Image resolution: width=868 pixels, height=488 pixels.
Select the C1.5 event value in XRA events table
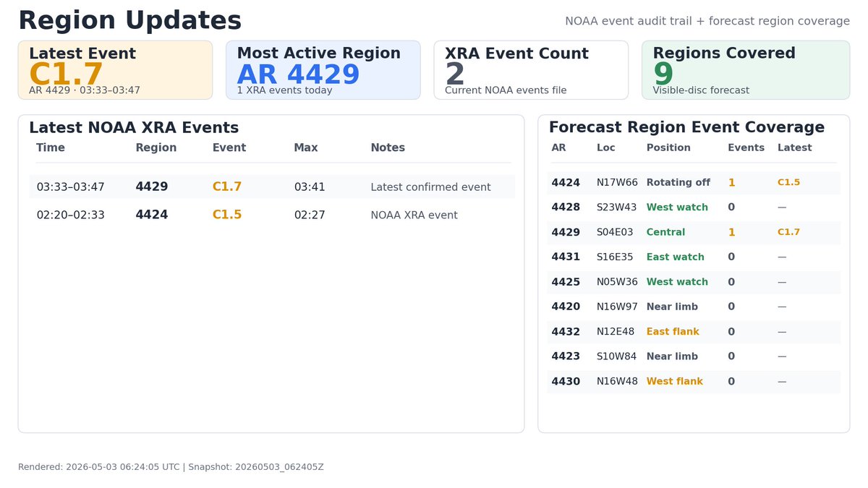pyautogui.click(x=227, y=215)
